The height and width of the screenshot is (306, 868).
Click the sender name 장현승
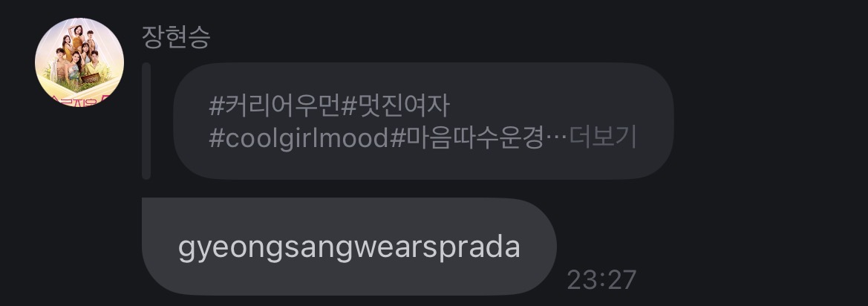pos(176,38)
